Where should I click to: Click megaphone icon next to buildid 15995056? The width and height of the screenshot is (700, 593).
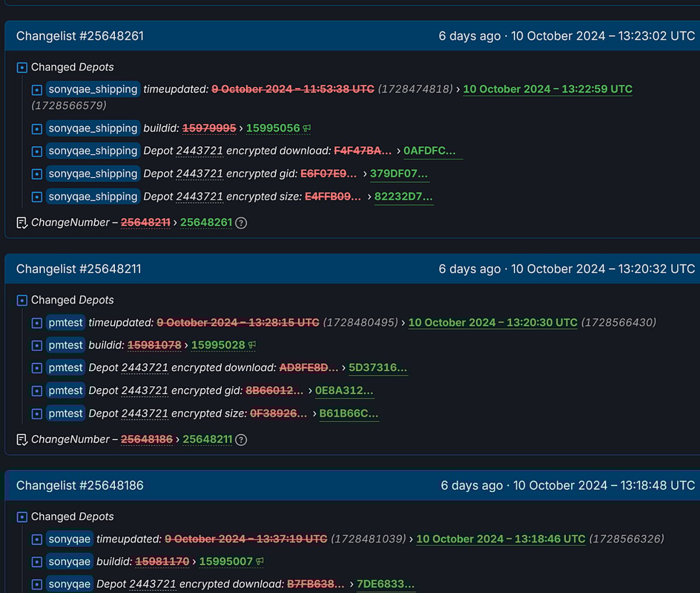[x=307, y=128]
